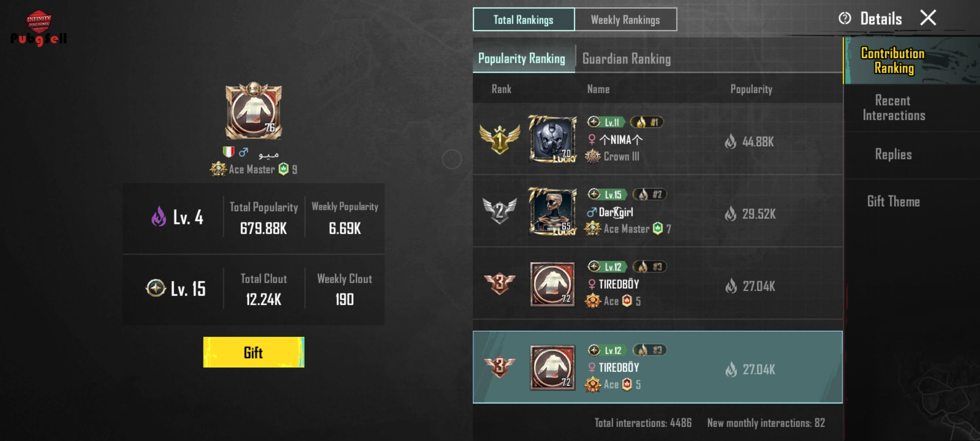Click the Ace Master tier badge under profile
Viewport: 980px width, 441px height.
(218, 169)
